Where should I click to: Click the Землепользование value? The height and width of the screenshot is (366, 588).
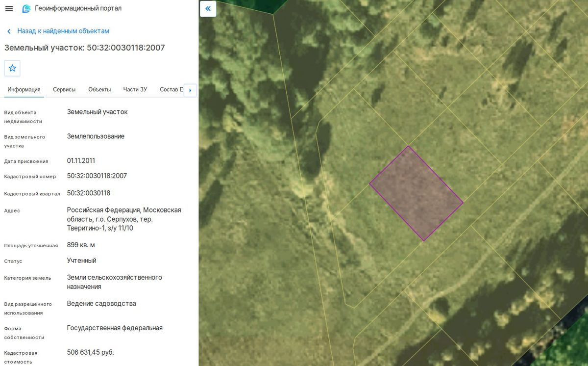tap(96, 136)
